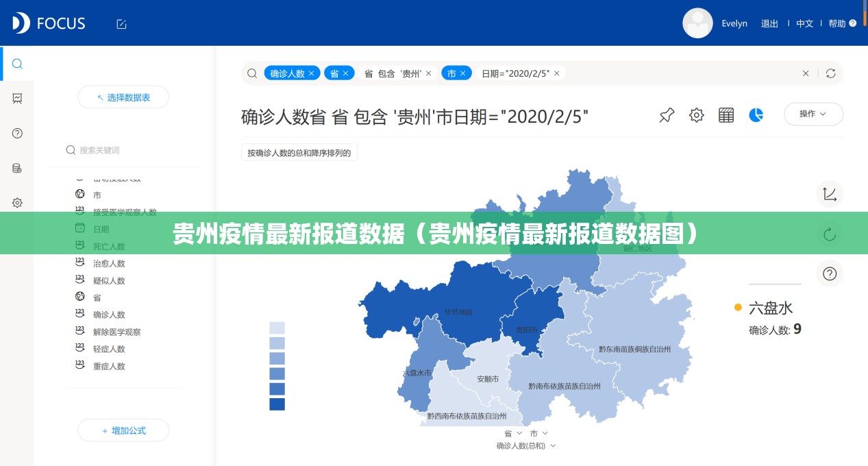
Task: Switch to table view icon
Action: pos(726,115)
